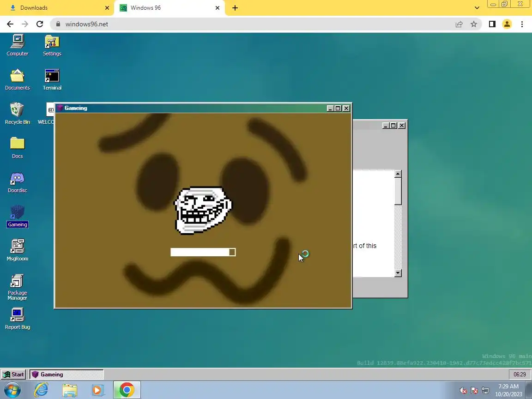Open the network tray icon

485,391
